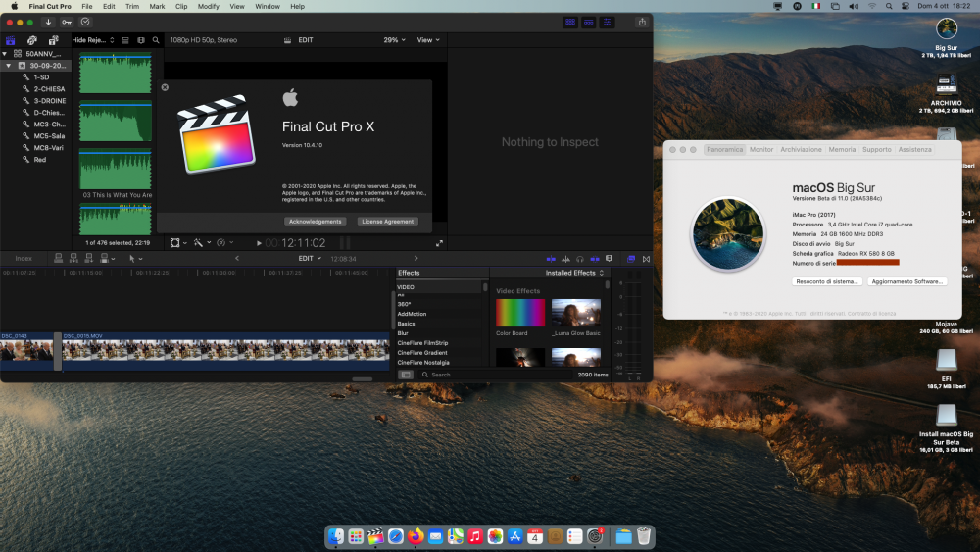Viewport: 980px width, 552px height.
Task: Select the Color Board effect thumbnail
Action: point(520,313)
